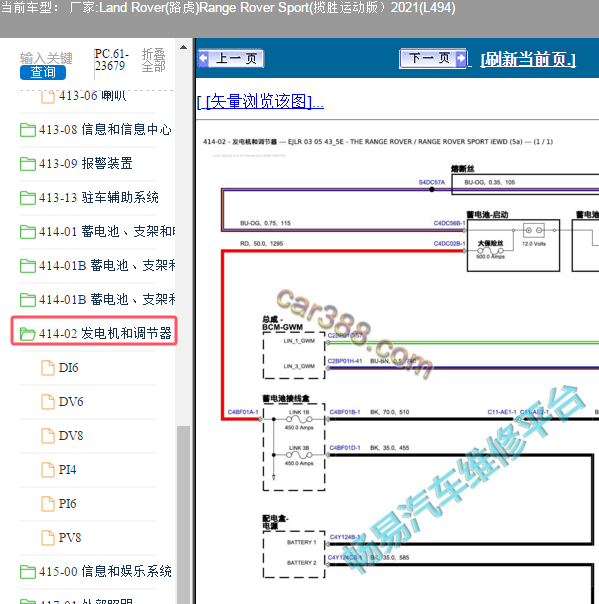Screen dimensions: 599x604
Task: Click the file icon beside PV8
Action: coord(48,537)
